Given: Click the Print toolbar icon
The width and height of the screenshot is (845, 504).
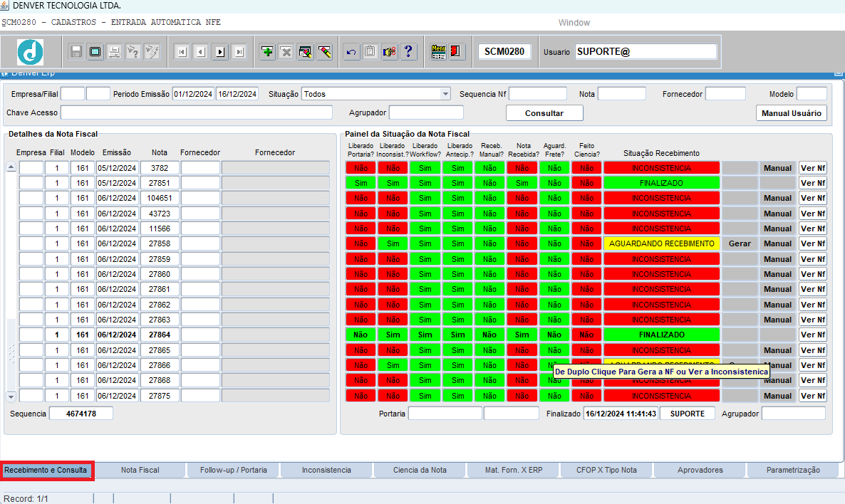Looking at the screenshot, I should (114, 52).
